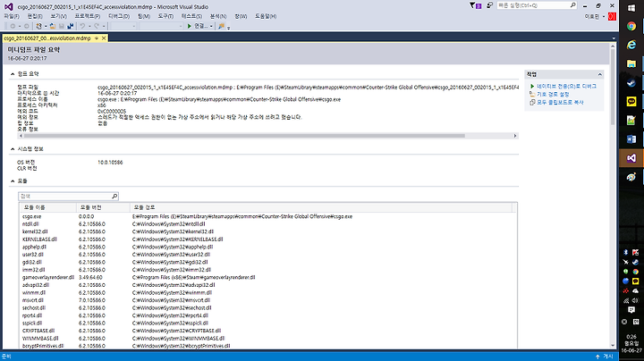Click the navigate forward toolbar icon
This screenshot has width=644, height=361.
pyautogui.click(x=26, y=26)
